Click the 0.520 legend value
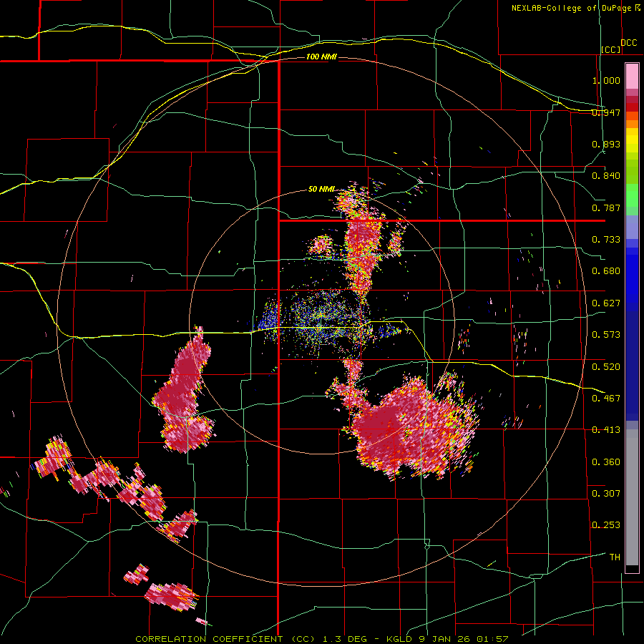Viewport: 644px width, 644px height. [x=606, y=366]
